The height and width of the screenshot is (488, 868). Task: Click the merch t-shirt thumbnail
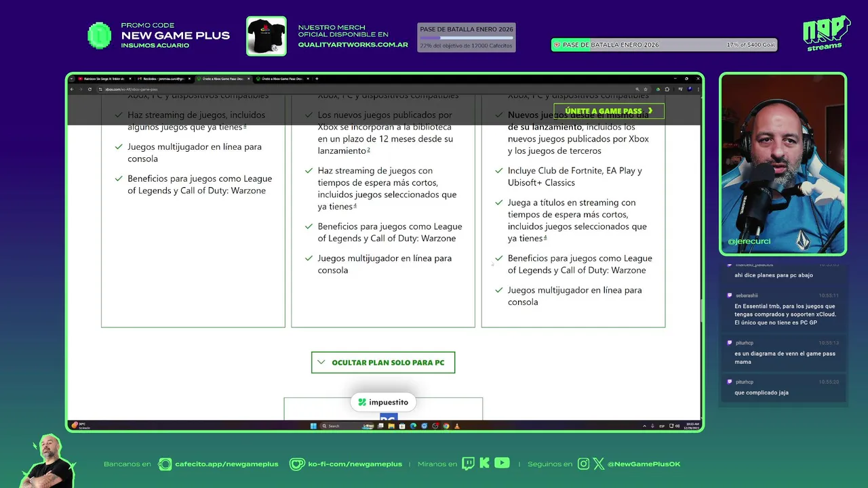(x=266, y=36)
